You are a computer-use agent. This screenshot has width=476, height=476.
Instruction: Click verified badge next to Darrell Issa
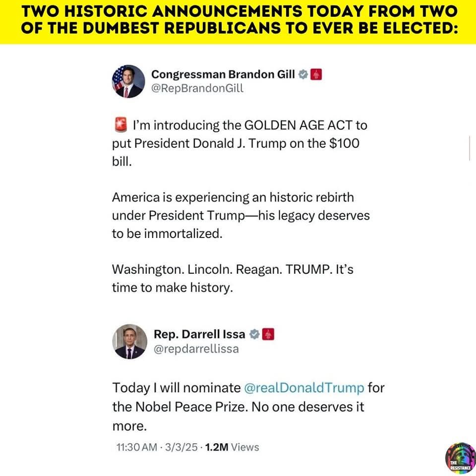point(254,334)
